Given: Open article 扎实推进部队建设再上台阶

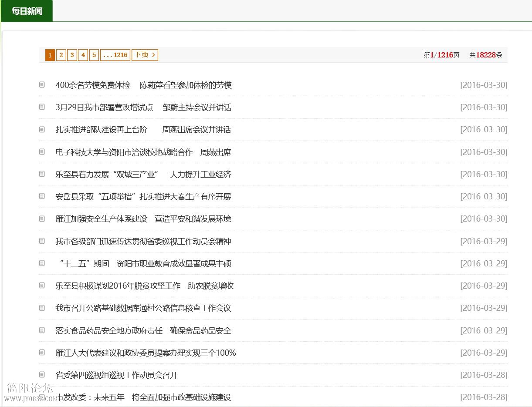Looking at the screenshot, I should tap(143, 130).
